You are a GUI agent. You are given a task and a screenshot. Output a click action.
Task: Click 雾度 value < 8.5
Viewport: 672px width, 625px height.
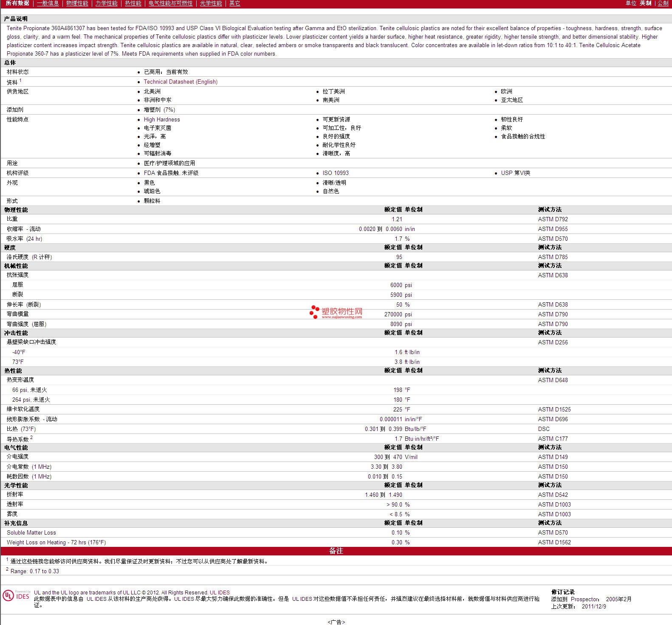click(x=396, y=514)
